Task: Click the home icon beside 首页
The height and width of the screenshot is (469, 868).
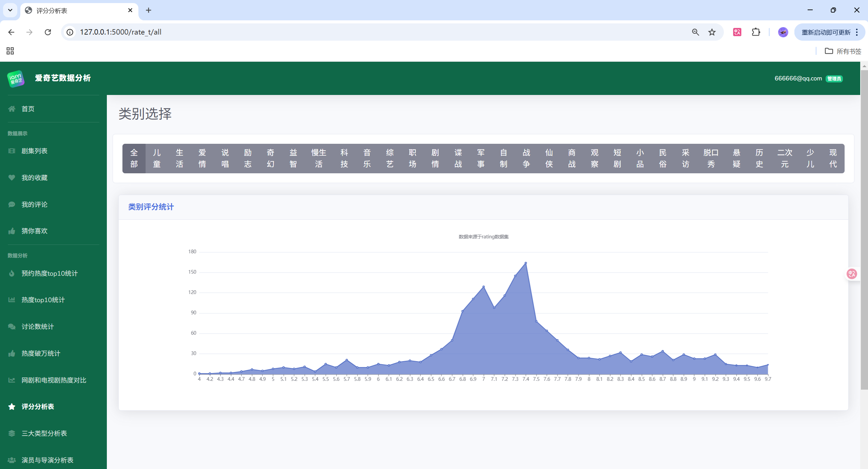Action: point(12,109)
